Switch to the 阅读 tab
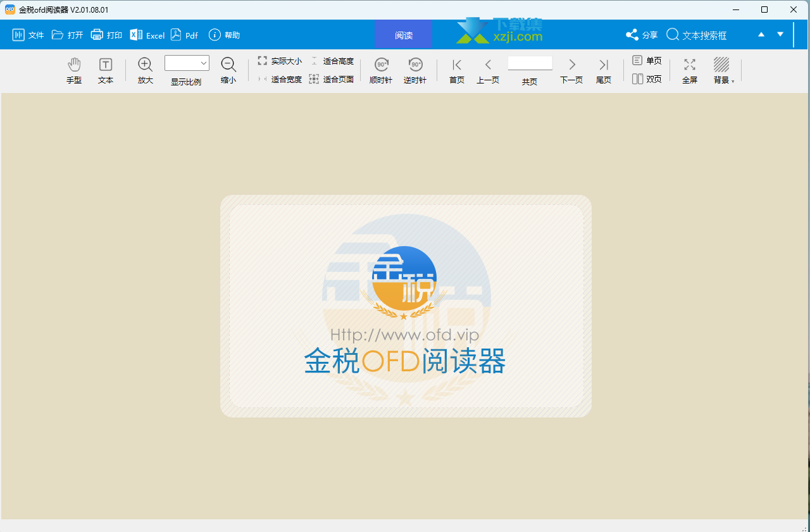This screenshot has height=532, width=810. pos(404,35)
